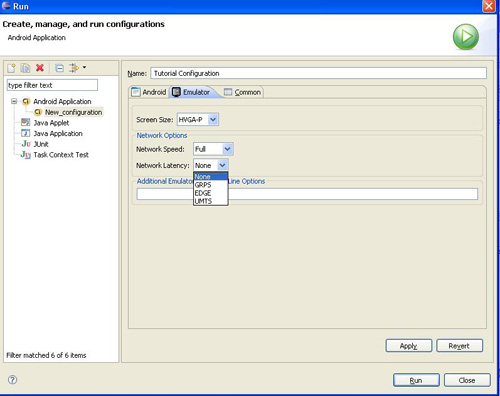Viewport: 500px width, 396px height.
Task: Open the filter launch configurations icon menu
Action: tap(77, 68)
